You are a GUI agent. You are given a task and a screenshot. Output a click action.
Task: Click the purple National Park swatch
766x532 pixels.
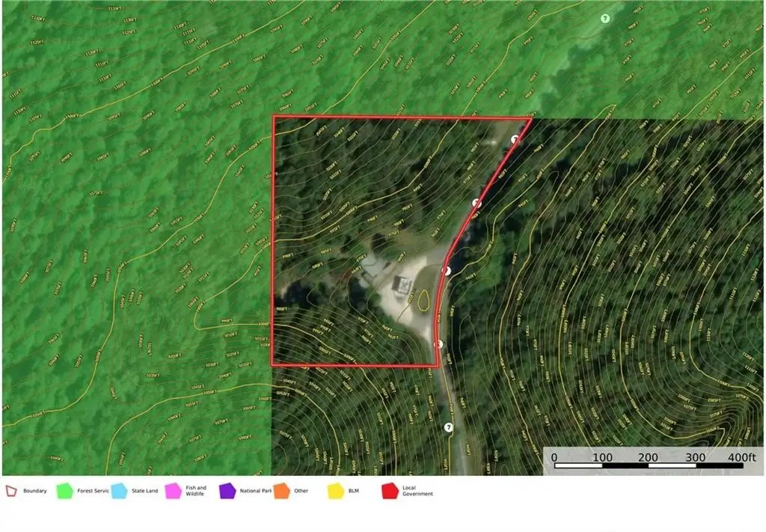[x=227, y=491]
